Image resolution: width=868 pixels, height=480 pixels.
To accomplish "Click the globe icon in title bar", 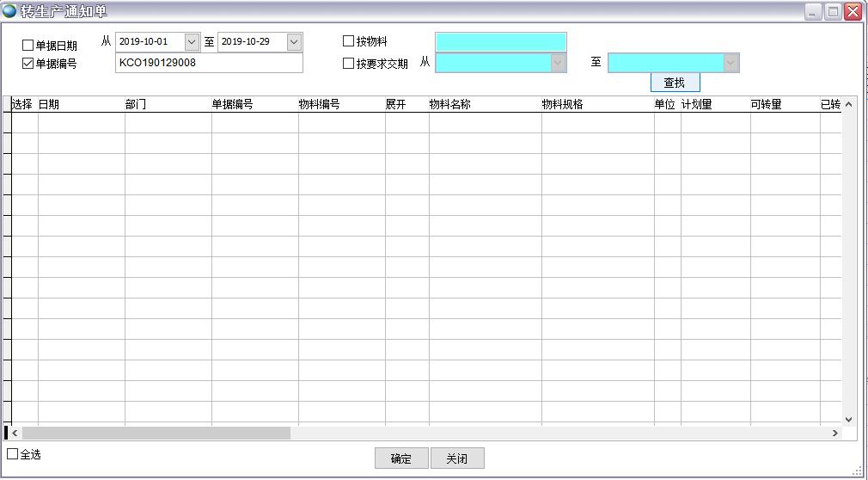I will 9,11.
